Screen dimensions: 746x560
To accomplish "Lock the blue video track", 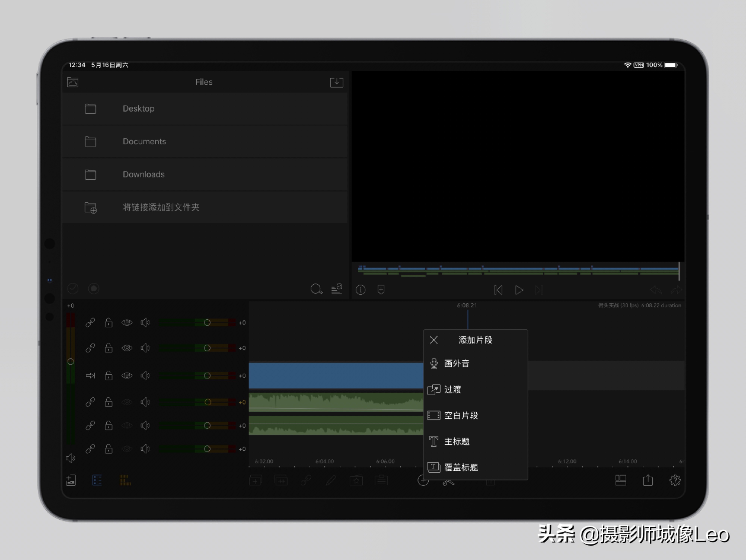I will tap(109, 376).
